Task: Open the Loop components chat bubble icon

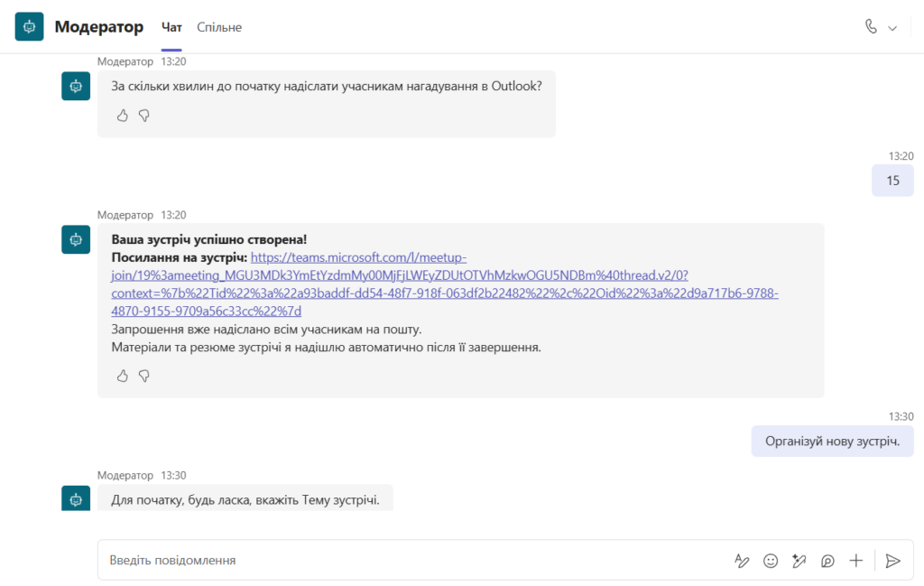Action: coord(827,561)
